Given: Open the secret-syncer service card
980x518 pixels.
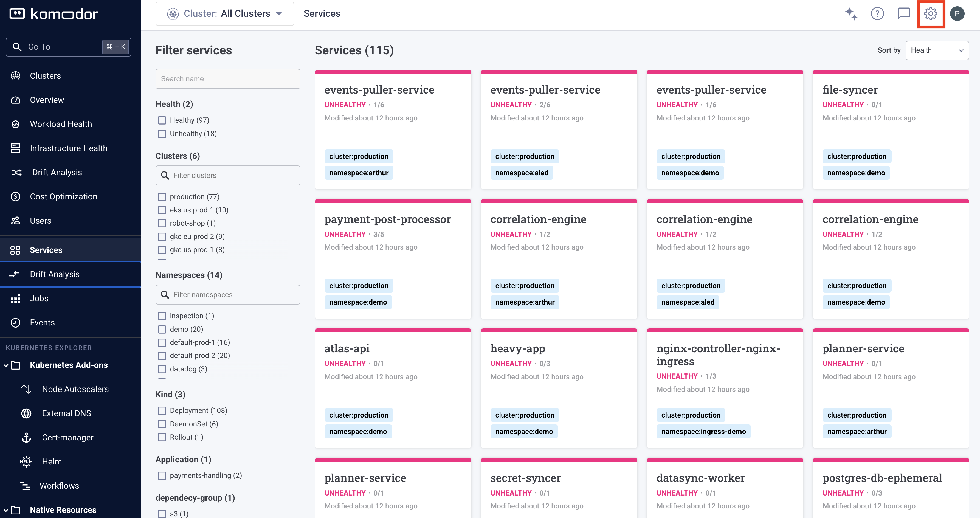Looking at the screenshot, I should click(559, 488).
